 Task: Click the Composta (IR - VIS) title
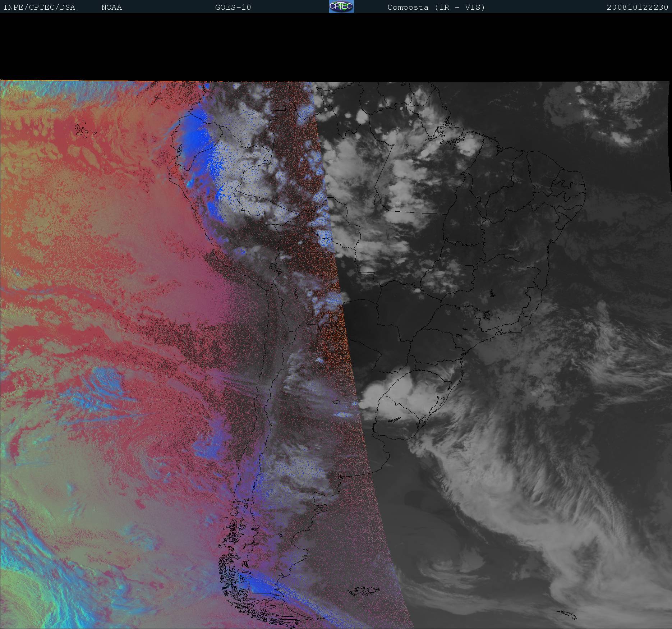point(436,7)
